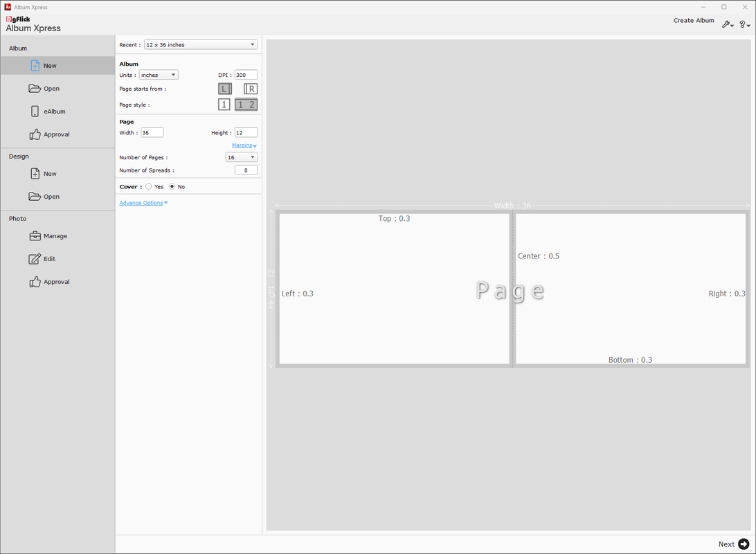This screenshot has width=756, height=554.
Task: Click the Design Open folder icon
Action: point(35,197)
